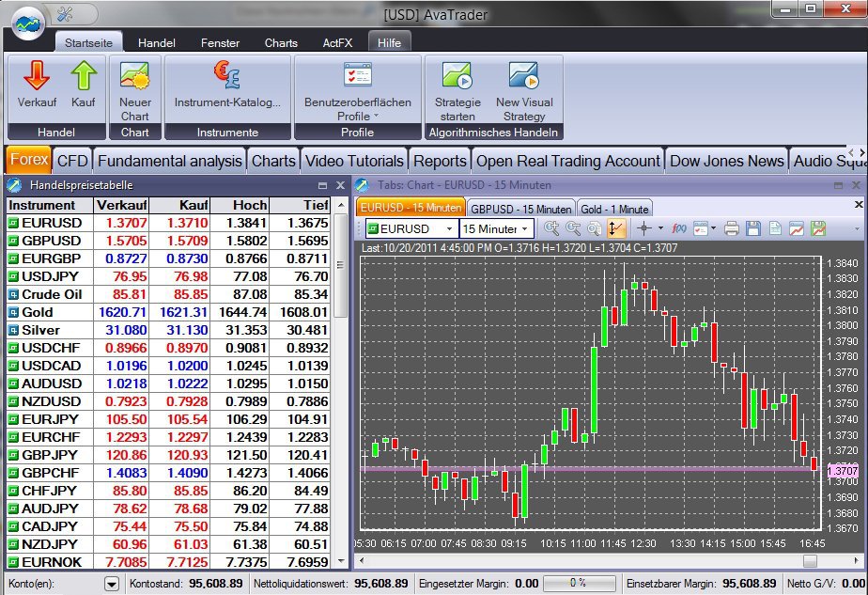Viewport: 868px width, 595px height.
Task: Click the Kontostand value in status bar
Action: [x=216, y=584]
